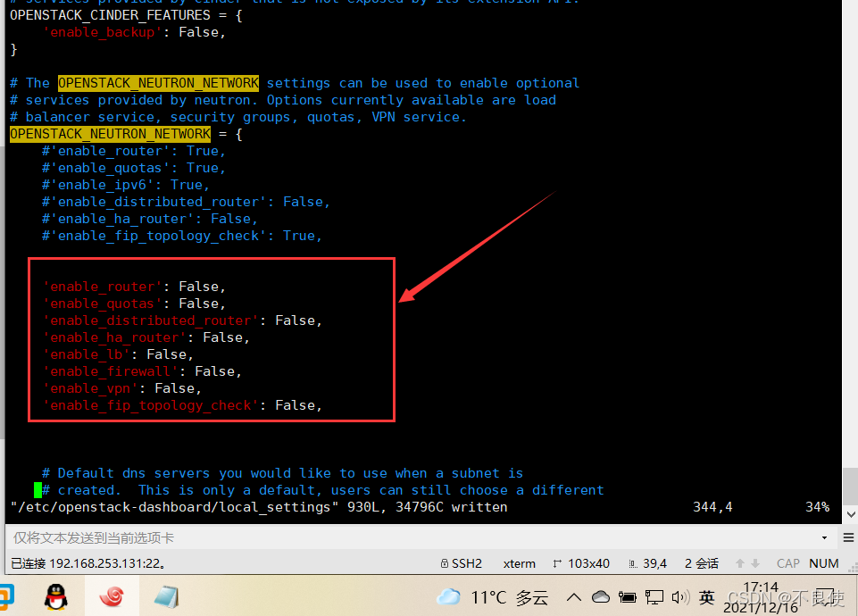Open the hamburger menu beside send-text bar
Screen dimensions: 858x616
[848, 537]
